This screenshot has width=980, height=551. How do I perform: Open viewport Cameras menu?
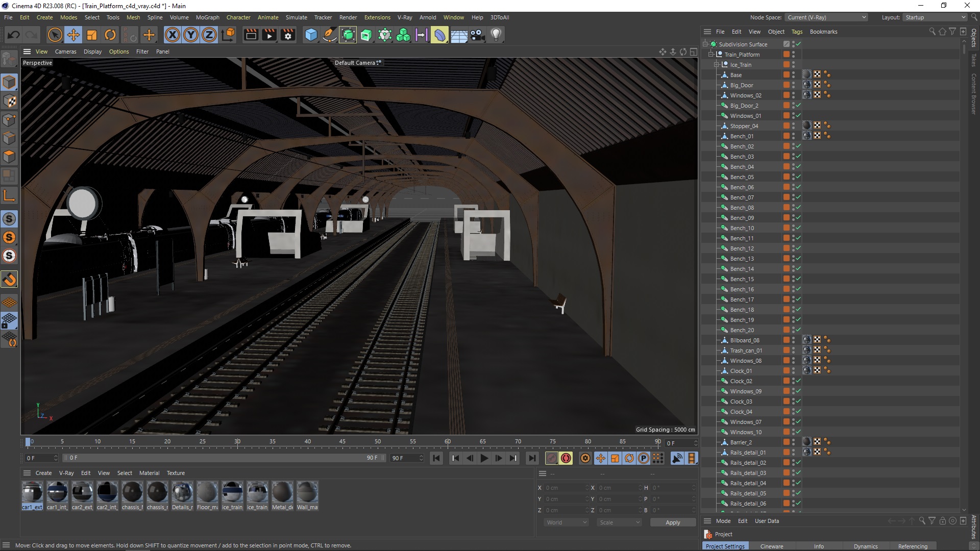pyautogui.click(x=65, y=52)
